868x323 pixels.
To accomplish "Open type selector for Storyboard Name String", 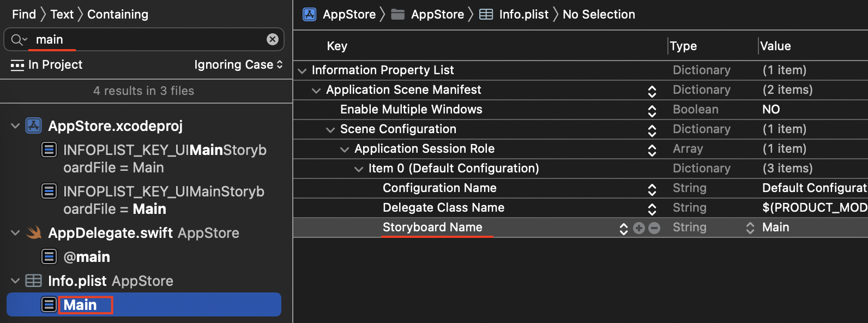I will (750, 228).
